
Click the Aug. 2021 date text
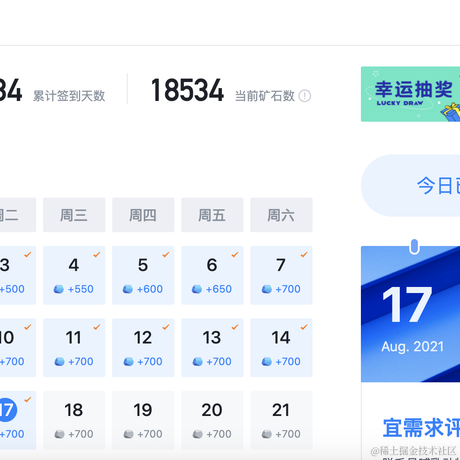tap(413, 347)
